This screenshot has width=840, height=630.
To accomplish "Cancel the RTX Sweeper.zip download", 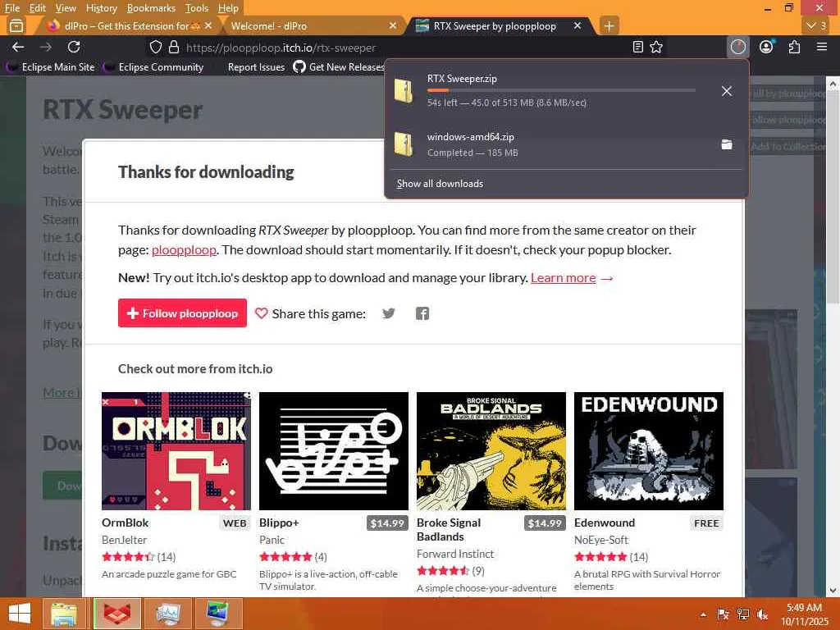I will [x=727, y=91].
